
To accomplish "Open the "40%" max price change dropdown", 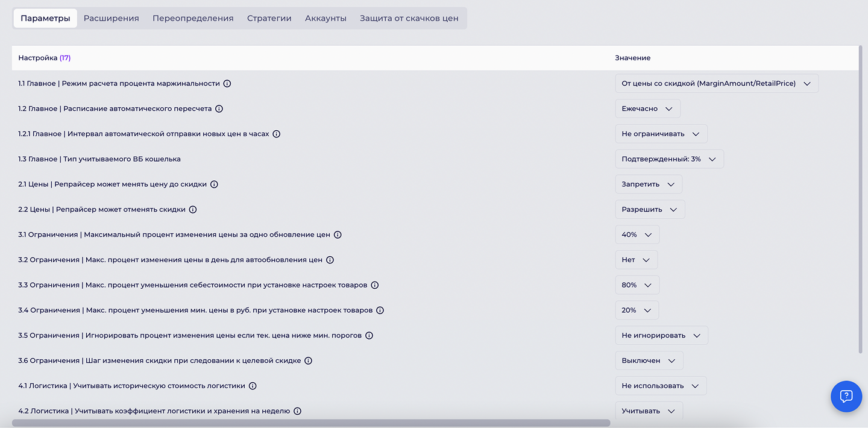I will (x=637, y=235).
